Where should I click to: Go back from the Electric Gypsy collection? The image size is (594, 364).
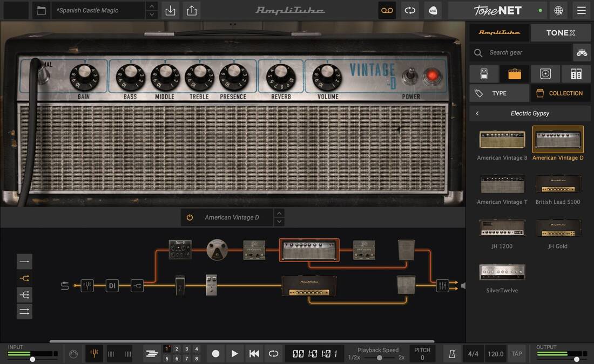point(477,113)
